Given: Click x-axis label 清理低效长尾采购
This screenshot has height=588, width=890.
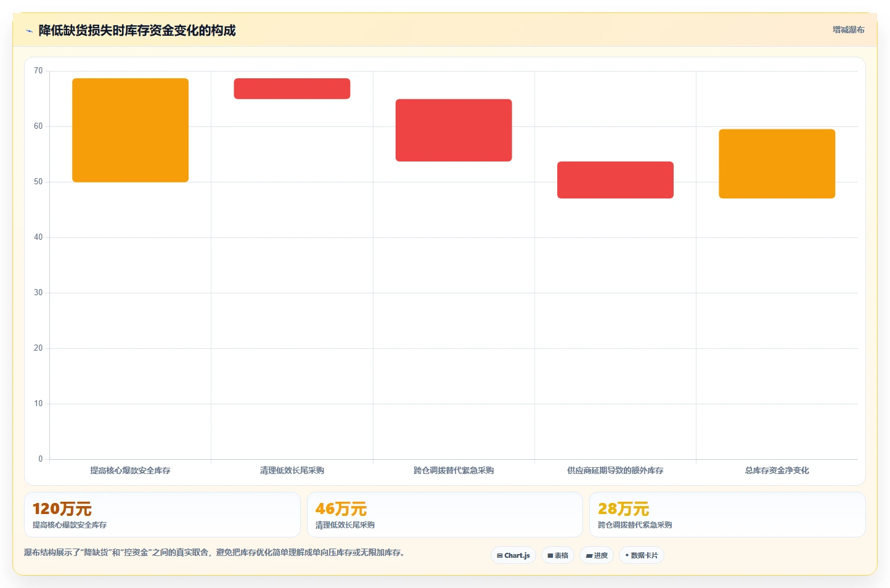Looking at the screenshot, I should 292,470.
